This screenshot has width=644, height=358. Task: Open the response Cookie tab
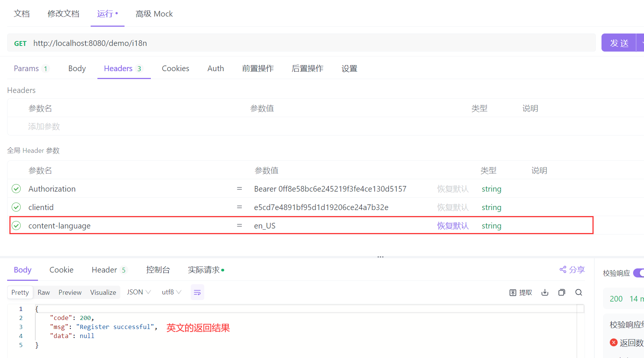(x=61, y=270)
